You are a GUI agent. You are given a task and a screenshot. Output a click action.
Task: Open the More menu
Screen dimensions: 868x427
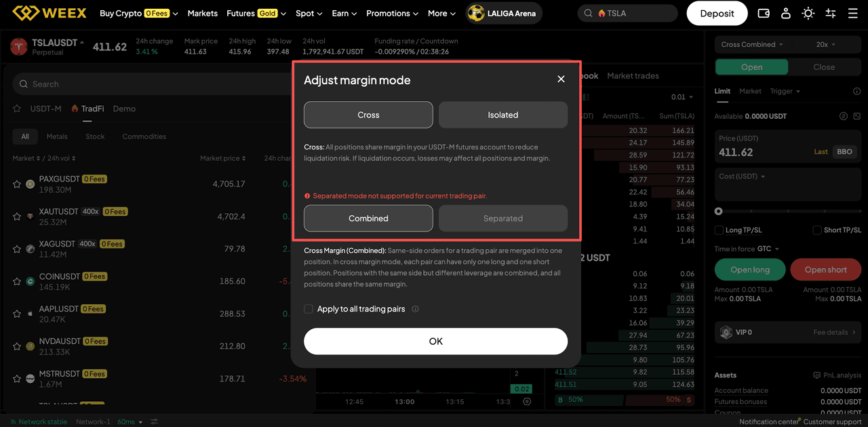click(x=442, y=13)
